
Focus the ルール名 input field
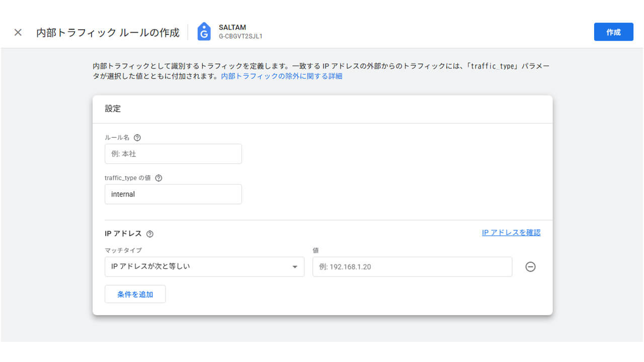(x=173, y=154)
